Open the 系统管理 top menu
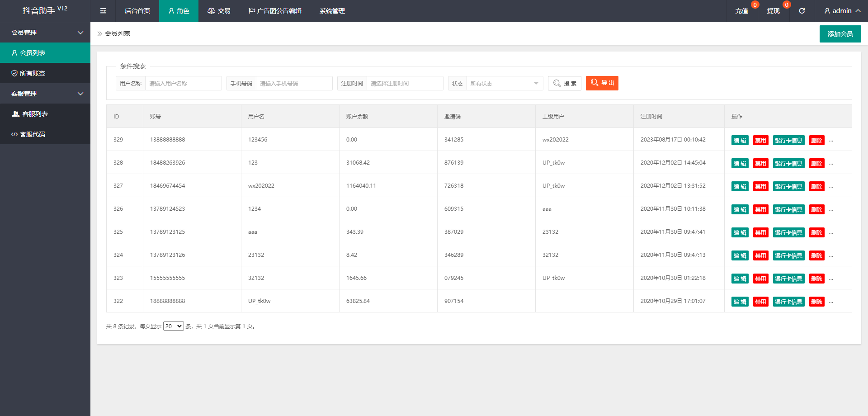The height and width of the screenshot is (416, 868). pyautogui.click(x=332, y=11)
